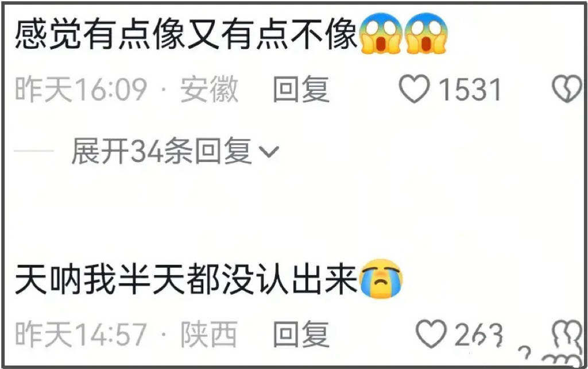Viewport: 588px width, 369px height.
Task: Tap second screaming face emoji in top comment
Action: 425,33
